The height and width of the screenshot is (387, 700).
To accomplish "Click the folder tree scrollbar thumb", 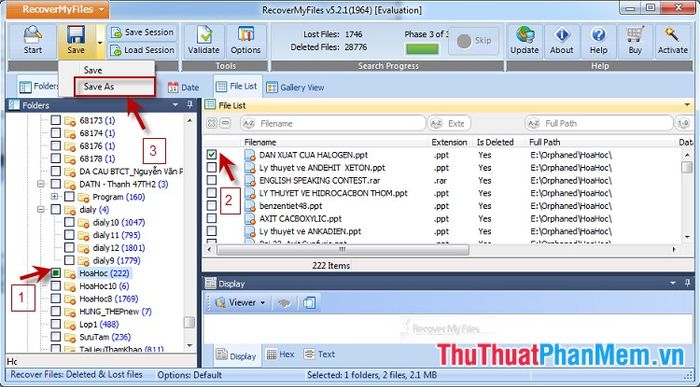I will (x=189, y=322).
